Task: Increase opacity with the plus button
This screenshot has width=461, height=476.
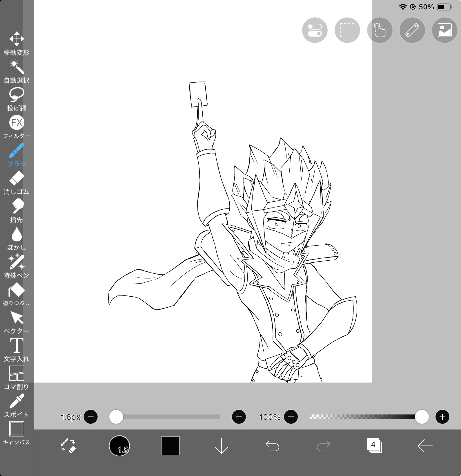Action: coord(442,417)
